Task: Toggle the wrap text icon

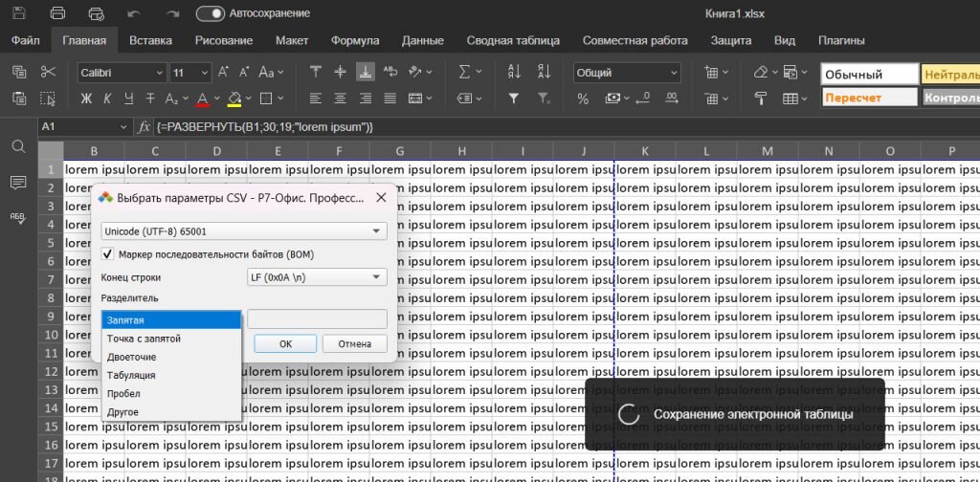Action: (x=390, y=73)
